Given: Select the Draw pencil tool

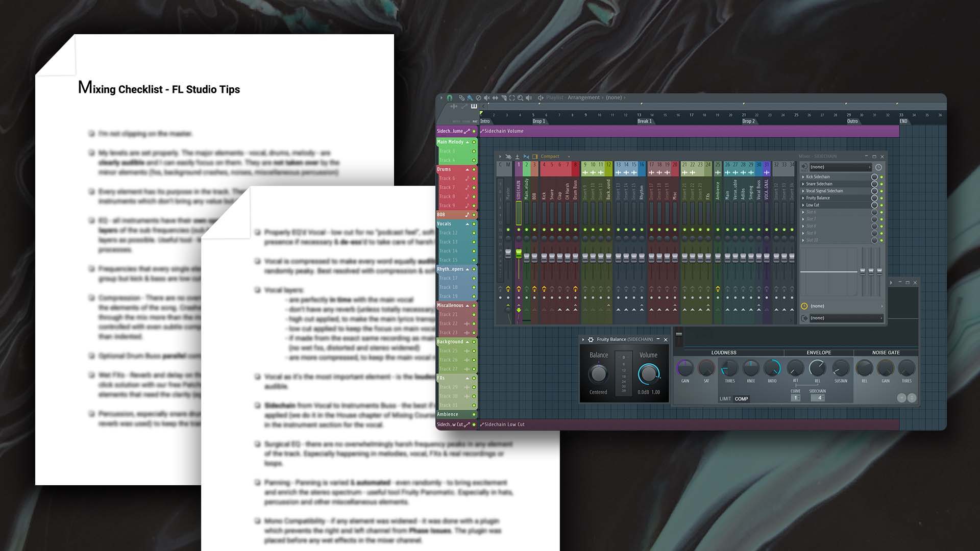Looking at the screenshot, I should click(461, 97).
